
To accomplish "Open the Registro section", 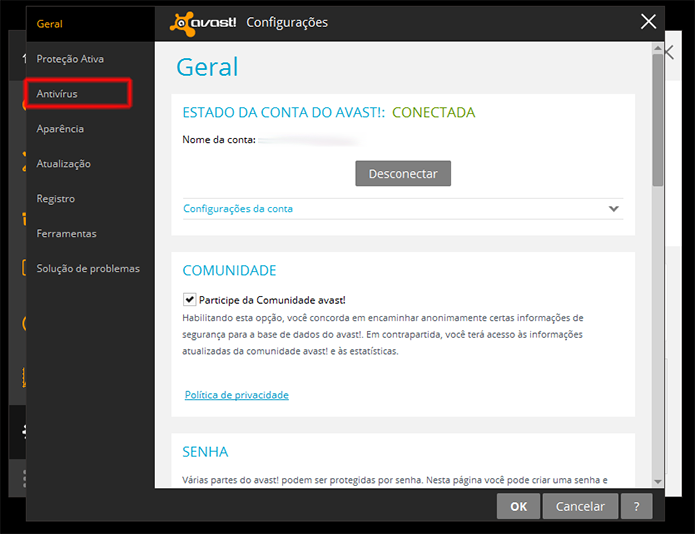I will (x=55, y=199).
